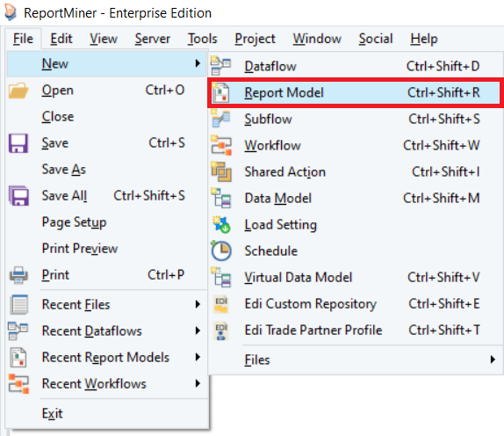
Task: Click the Load Setting icon
Action: pyautogui.click(x=221, y=224)
